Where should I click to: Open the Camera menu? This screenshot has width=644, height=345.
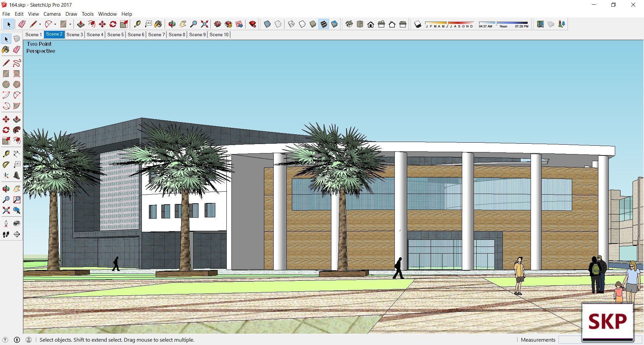52,14
